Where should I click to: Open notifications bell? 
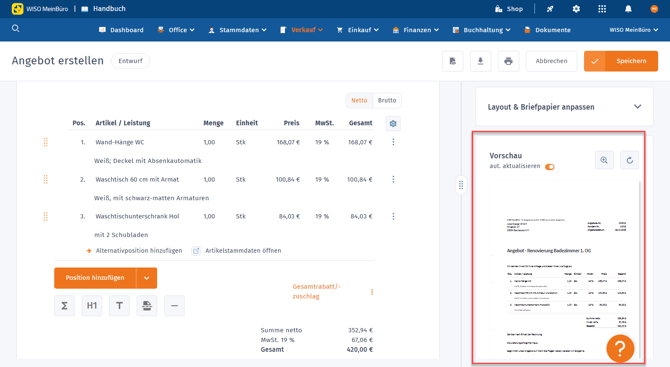click(x=628, y=9)
